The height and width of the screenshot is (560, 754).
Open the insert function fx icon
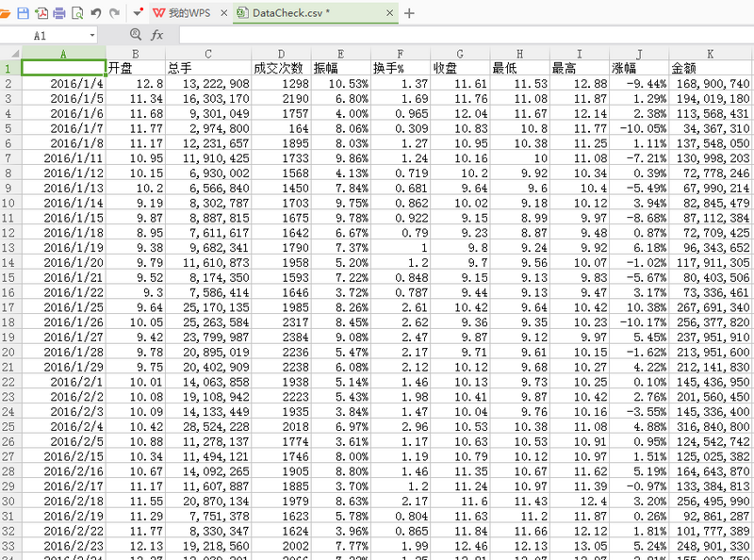157,35
